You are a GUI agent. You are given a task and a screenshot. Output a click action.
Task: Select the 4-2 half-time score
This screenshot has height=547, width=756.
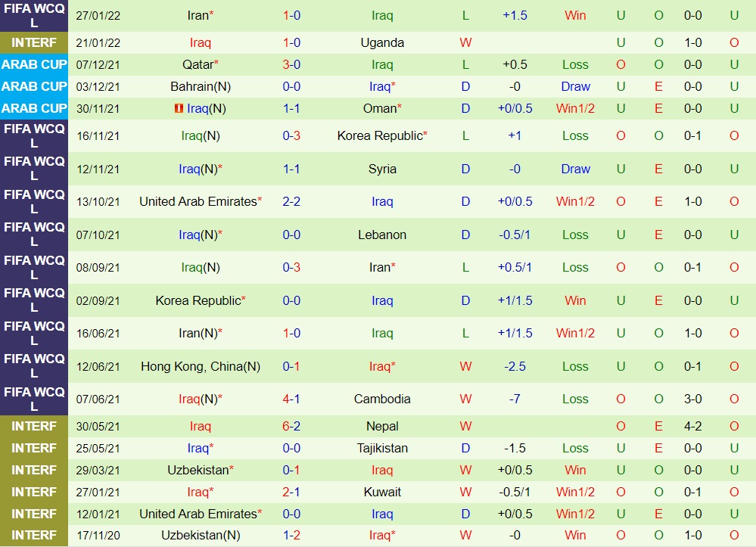pos(693,426)
